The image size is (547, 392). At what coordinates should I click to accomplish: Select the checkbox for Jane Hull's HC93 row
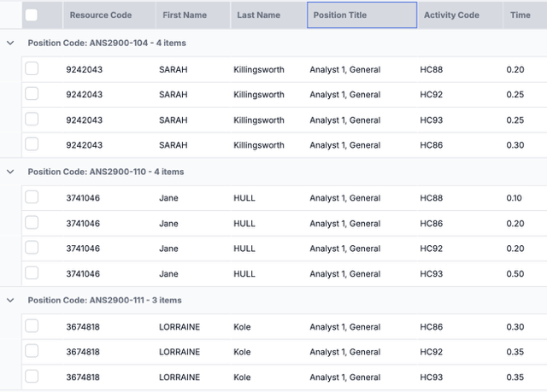pos(32,273)
